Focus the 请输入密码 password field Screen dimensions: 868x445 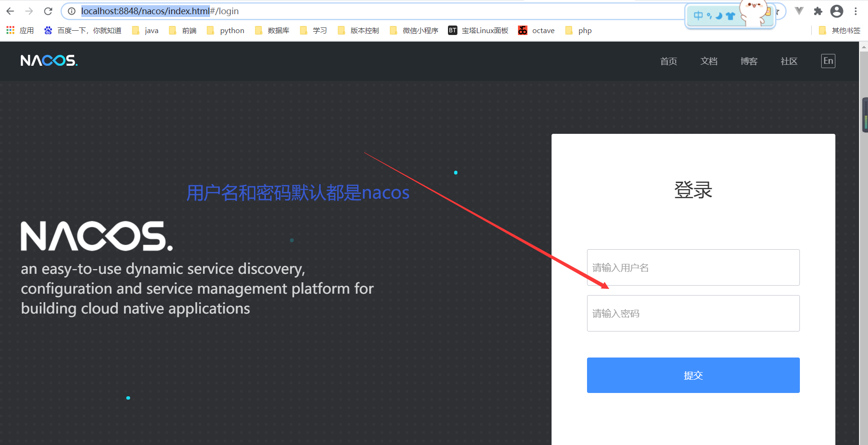[693, 313]
